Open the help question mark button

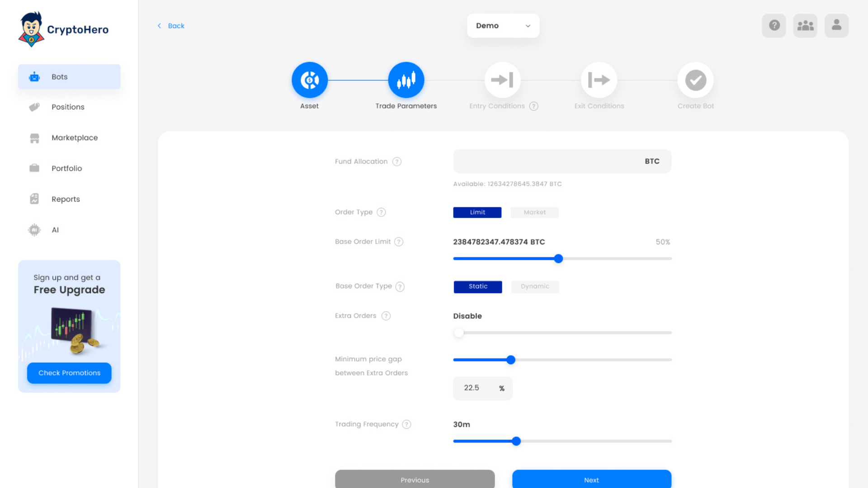click(x=774, y=25)
